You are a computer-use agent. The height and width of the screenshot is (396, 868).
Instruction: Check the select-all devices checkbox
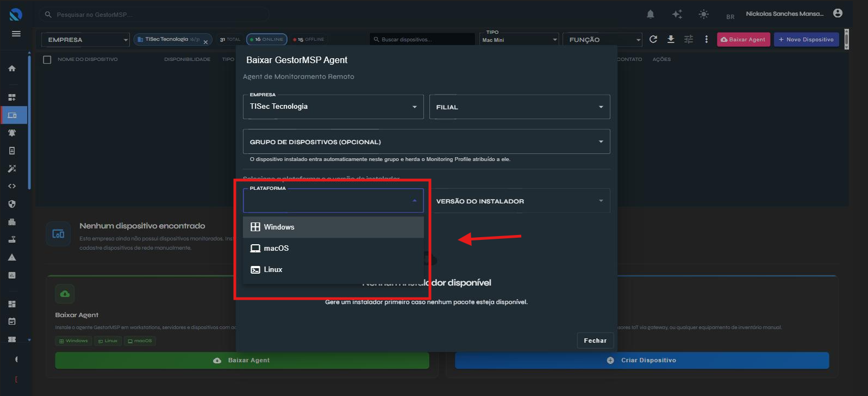47,59
